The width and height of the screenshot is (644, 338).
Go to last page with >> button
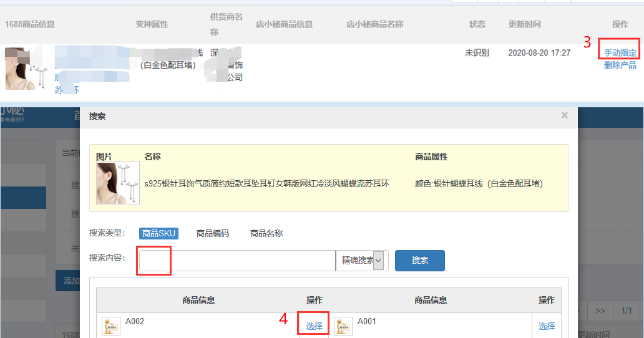[600, 311]
